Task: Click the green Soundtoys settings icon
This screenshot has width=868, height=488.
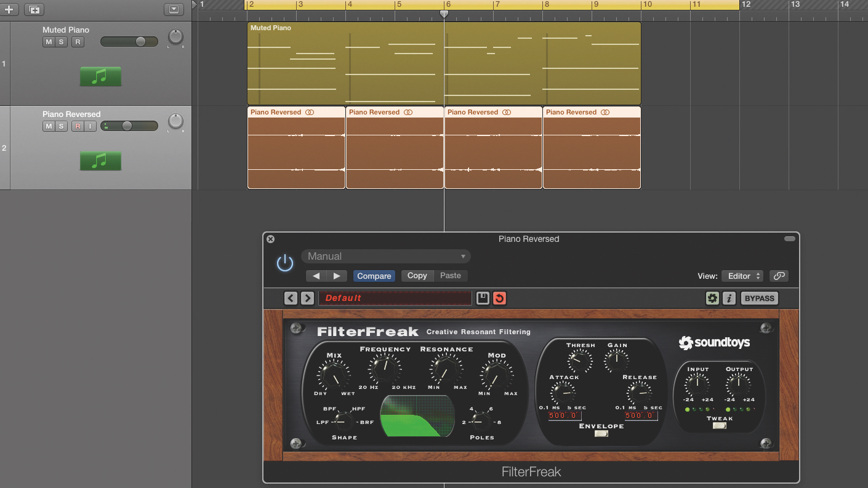Action: coord(712,298)
